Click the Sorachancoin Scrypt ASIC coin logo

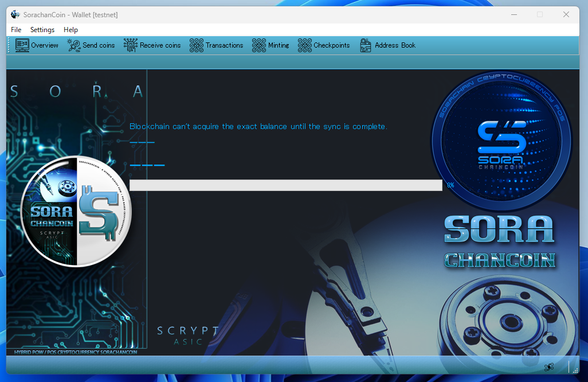tap(76, 211)
